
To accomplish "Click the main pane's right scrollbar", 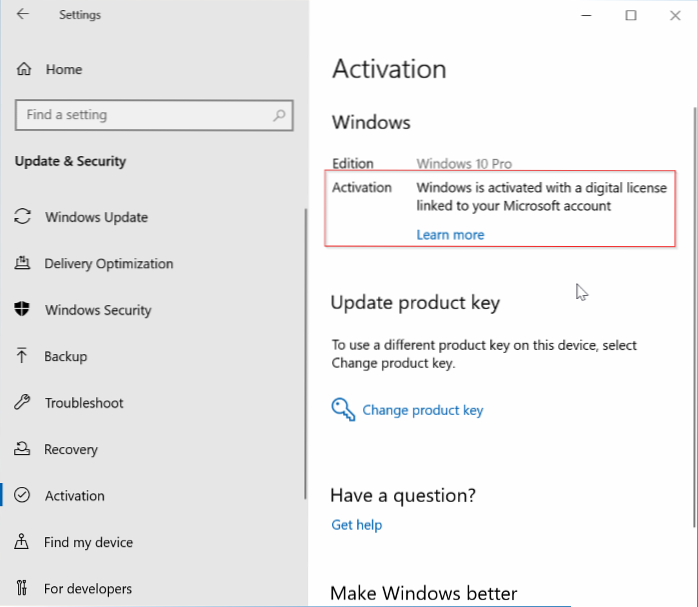I will coord(694,300).
